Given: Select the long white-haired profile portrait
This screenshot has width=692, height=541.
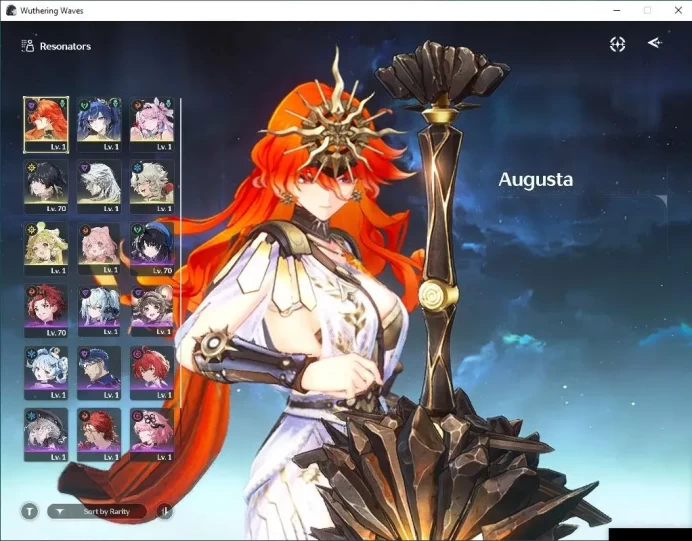Looking at the screenshot, I should coord(99,187).
